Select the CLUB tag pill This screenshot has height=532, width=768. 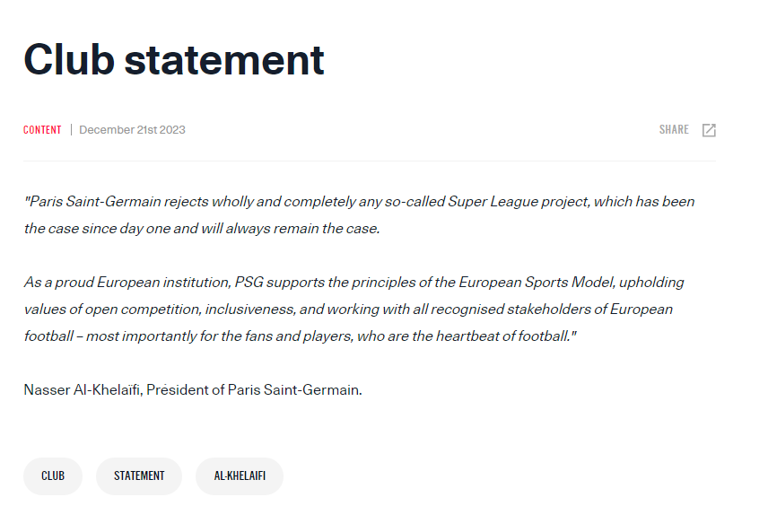click(53, 476)
